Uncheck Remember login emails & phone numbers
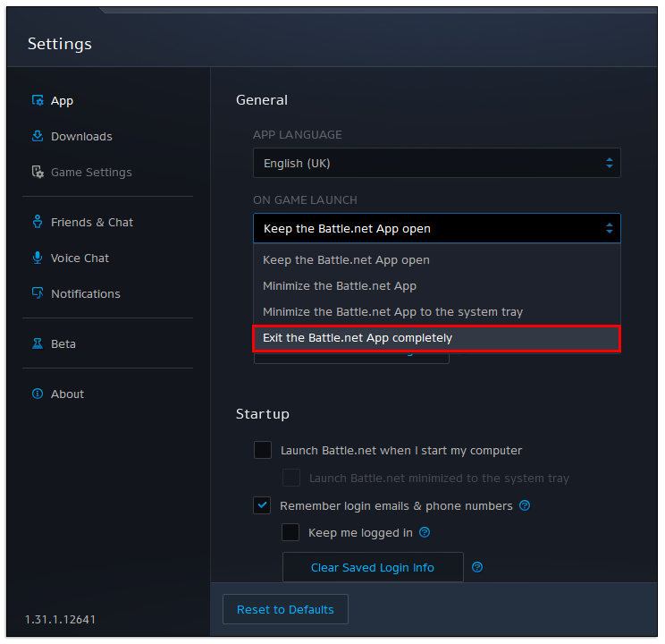 [262, 505]
